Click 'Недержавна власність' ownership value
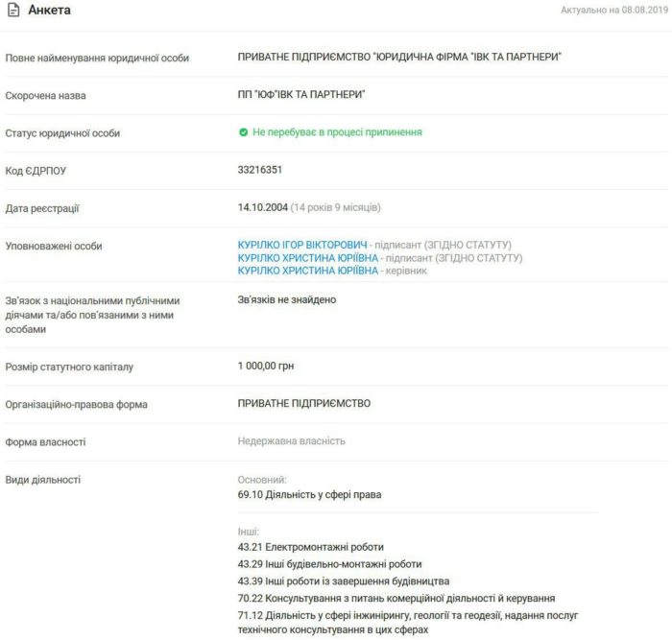 (291, 441)
